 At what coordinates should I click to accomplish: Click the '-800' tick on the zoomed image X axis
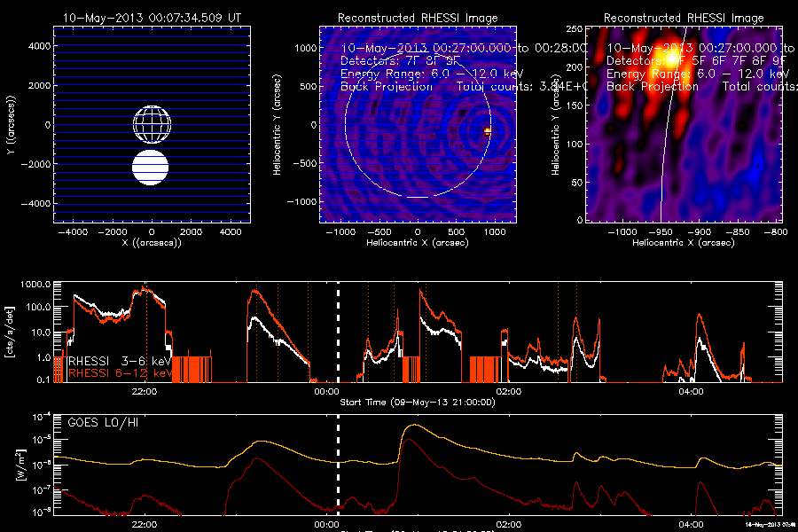pyautogui.click(x=776, y=232)
